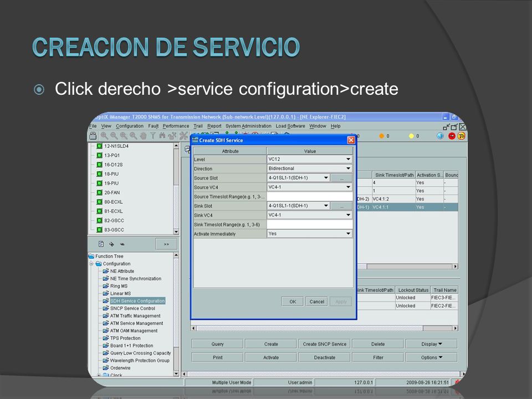Click the yellow-red circular icon at toolbar end
Viewport: 532px width, 399px height.
(462, 136)
